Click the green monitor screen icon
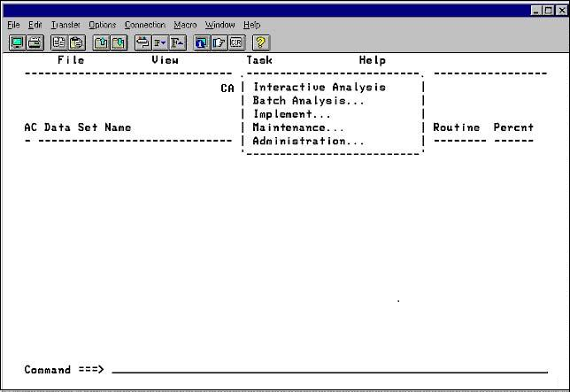 [18, 42]
